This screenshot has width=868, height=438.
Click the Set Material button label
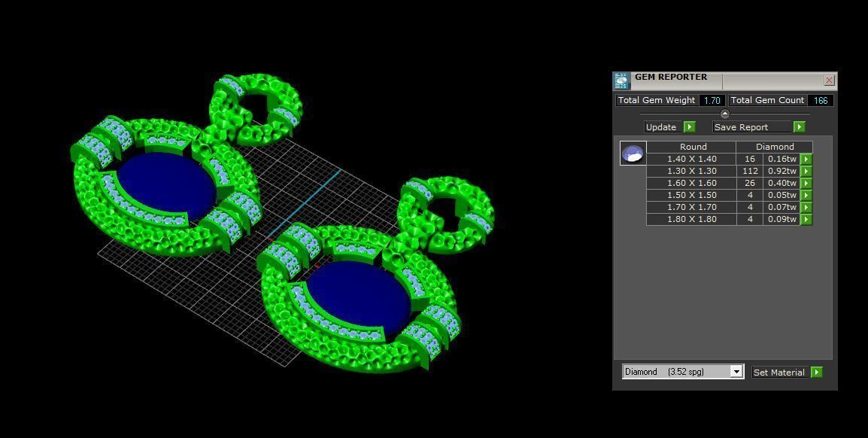[x=779, y=372]
